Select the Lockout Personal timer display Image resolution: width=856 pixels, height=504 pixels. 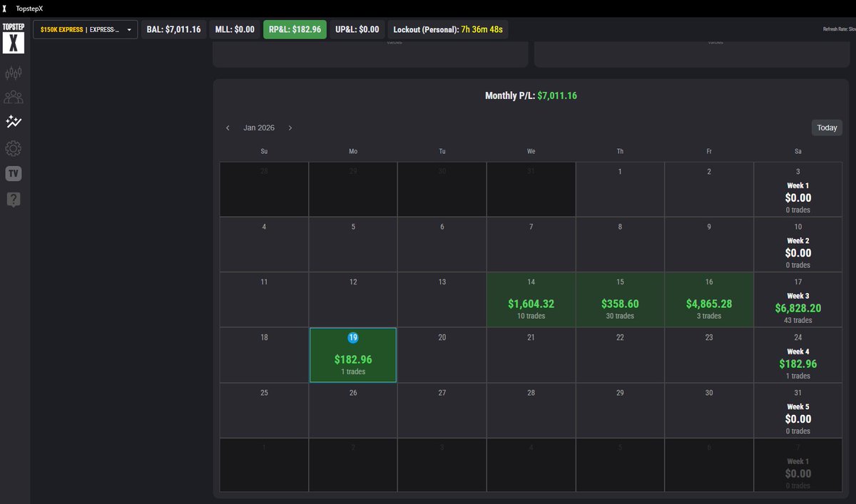(447, 29)
